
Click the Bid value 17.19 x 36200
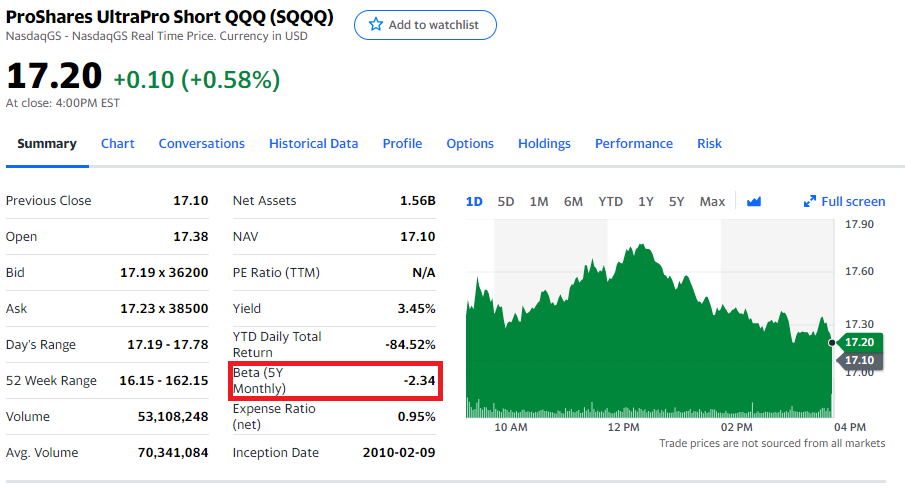[x=164, y=272]
